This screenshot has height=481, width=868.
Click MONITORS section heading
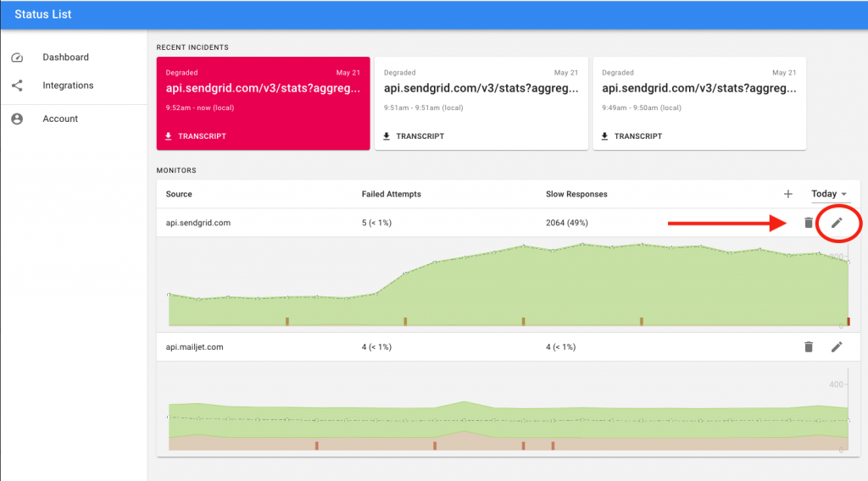point(176,170)
